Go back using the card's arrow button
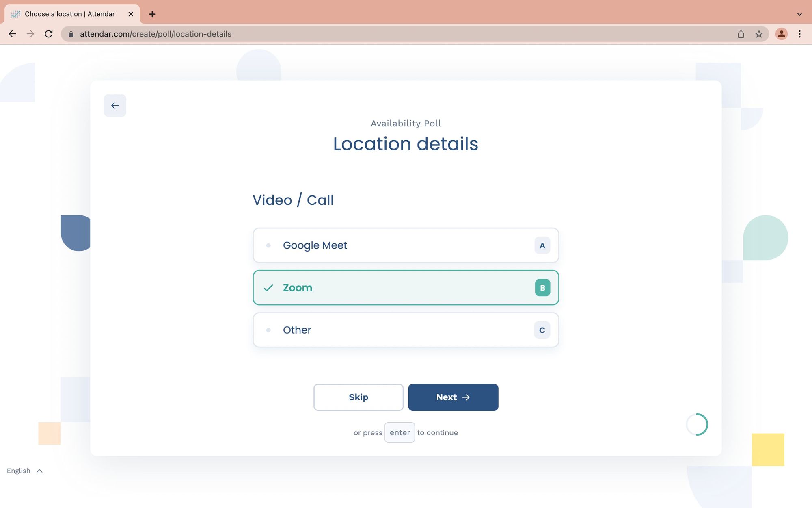The image size is (812, 508). [115, 106]
